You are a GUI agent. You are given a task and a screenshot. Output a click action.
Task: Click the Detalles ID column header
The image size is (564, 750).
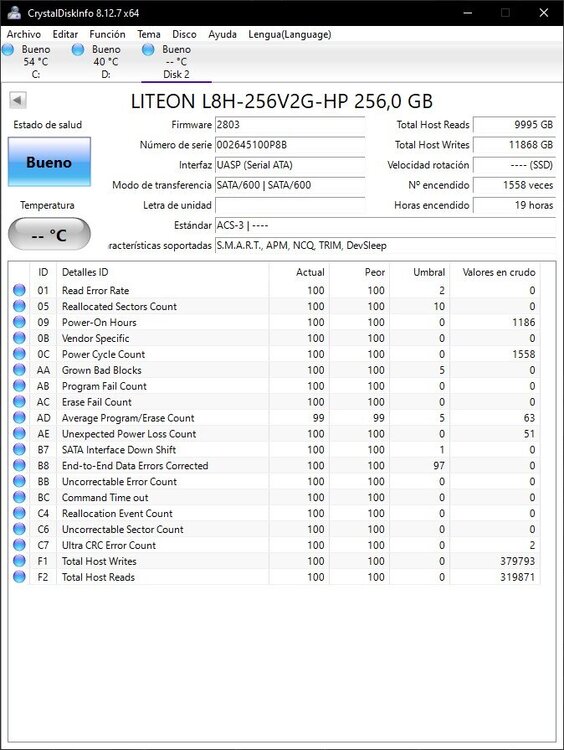pyautogui.click(x=163, y=272)
